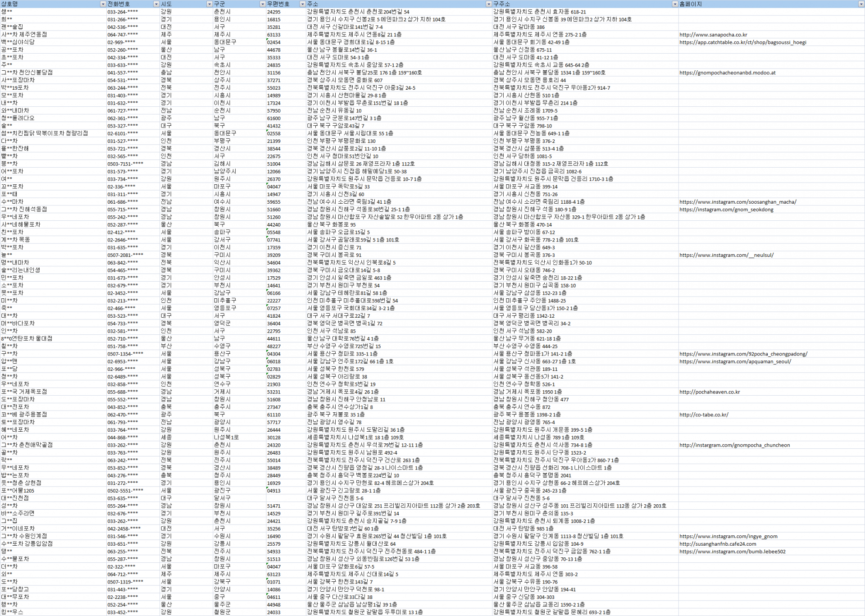This screenshot has height=616, width=865.
Task: Select postal code cell 24295
Action: [273, 12]
